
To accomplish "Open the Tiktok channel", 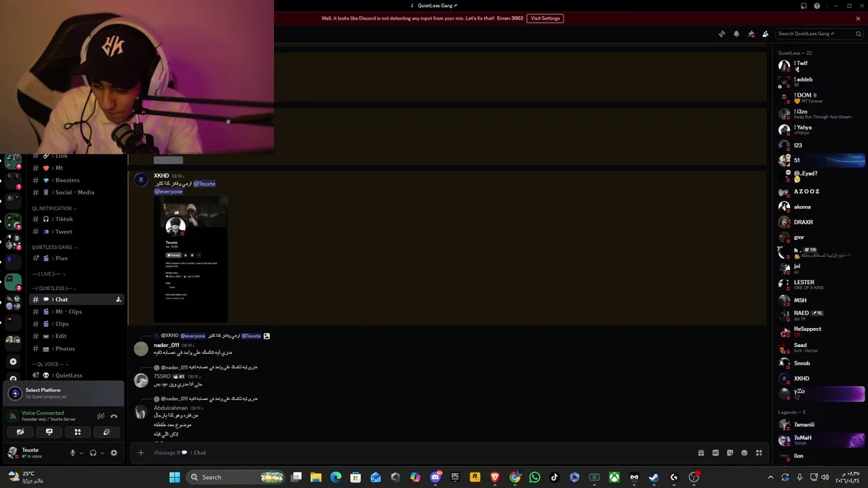I will click(x=76, y=219).
